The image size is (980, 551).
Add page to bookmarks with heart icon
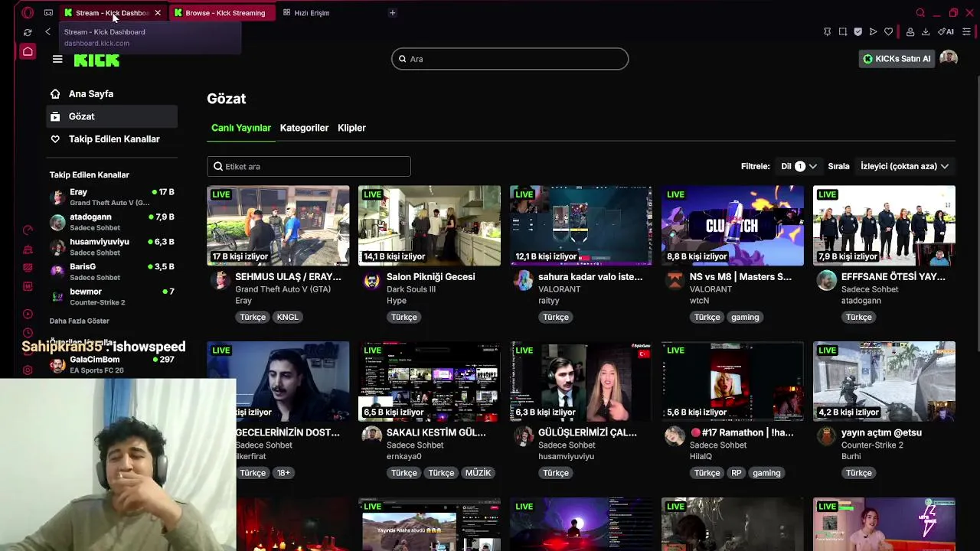click(x=888, y=32)
